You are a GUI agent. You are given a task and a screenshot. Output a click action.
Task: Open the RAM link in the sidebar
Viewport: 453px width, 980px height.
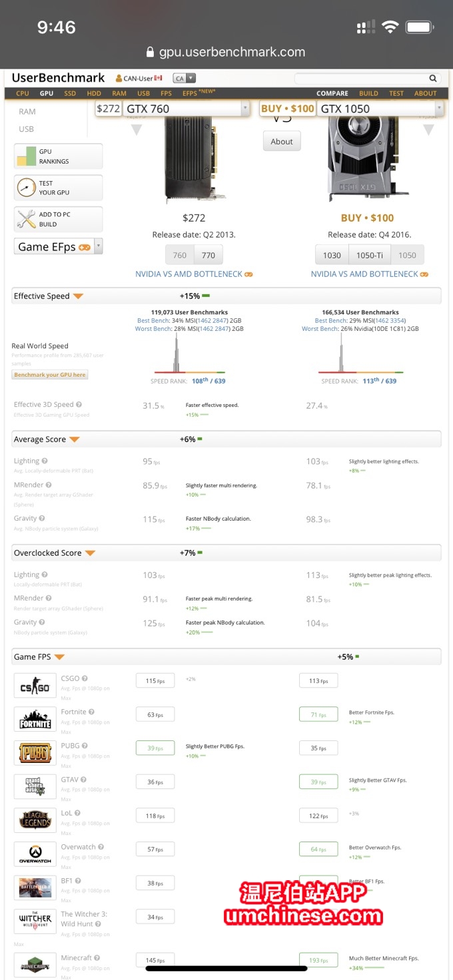[27, 111]
